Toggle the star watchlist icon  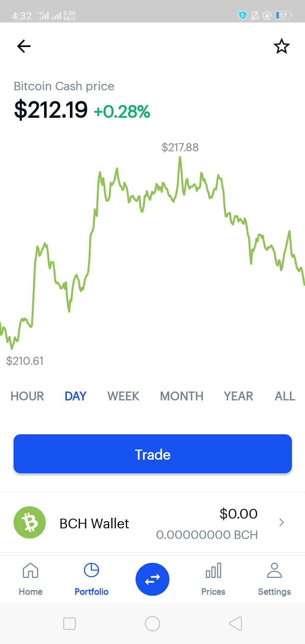(281, 46)
